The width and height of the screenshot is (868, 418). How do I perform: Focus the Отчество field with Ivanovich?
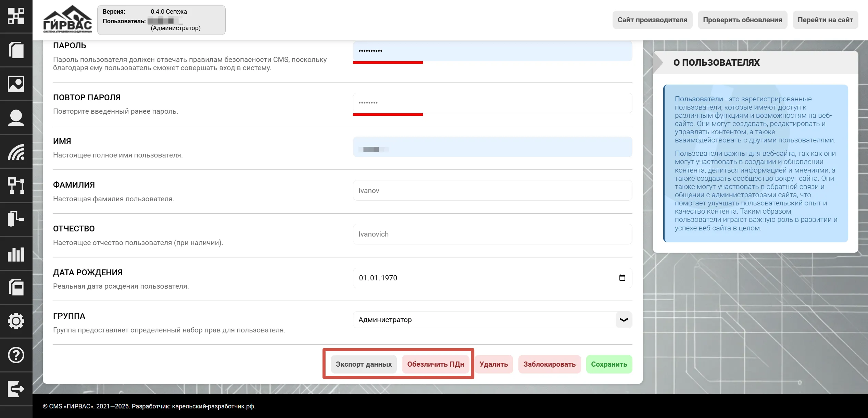[x=492, y=234]
